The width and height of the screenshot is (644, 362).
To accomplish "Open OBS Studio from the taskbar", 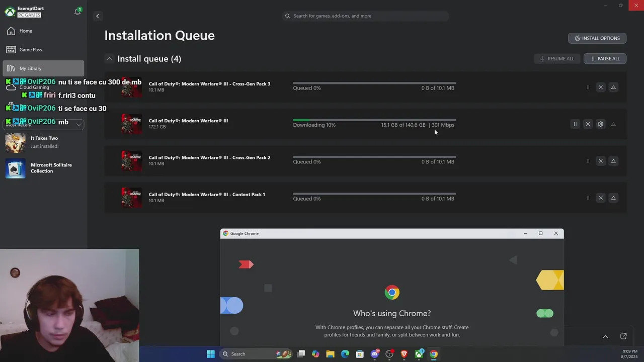I will point(389,354).
